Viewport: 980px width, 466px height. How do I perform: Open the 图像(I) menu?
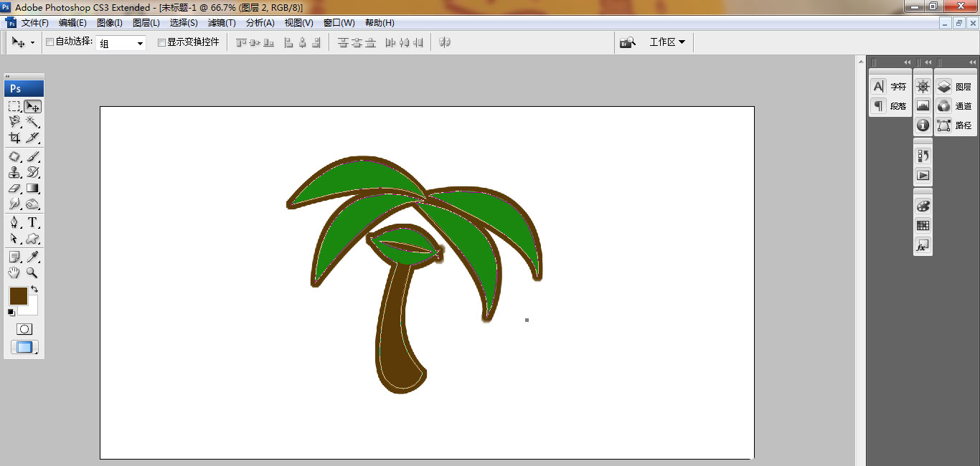(110, 23)
